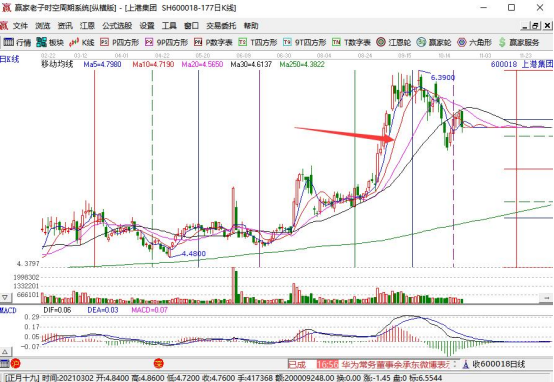The image size is (554, 382).
Task: Restore the inner chart child window
Action: point(536,25)
